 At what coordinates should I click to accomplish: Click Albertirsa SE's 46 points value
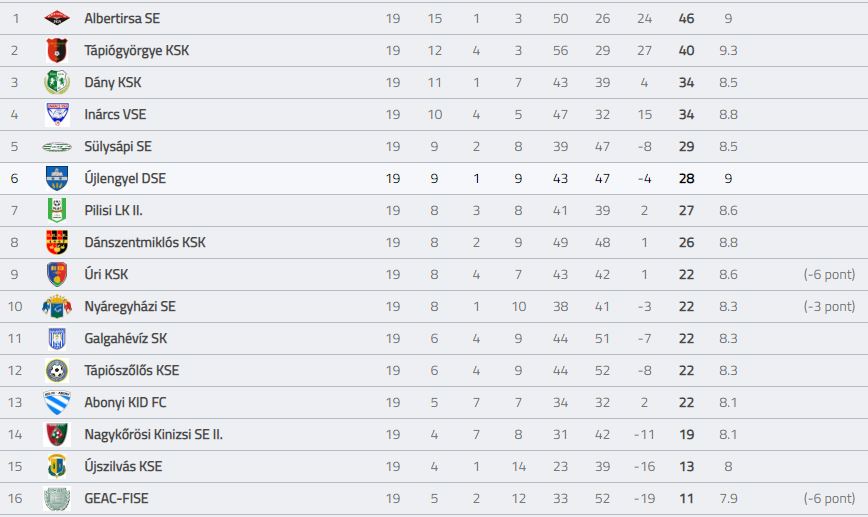[x=686, y=18]
